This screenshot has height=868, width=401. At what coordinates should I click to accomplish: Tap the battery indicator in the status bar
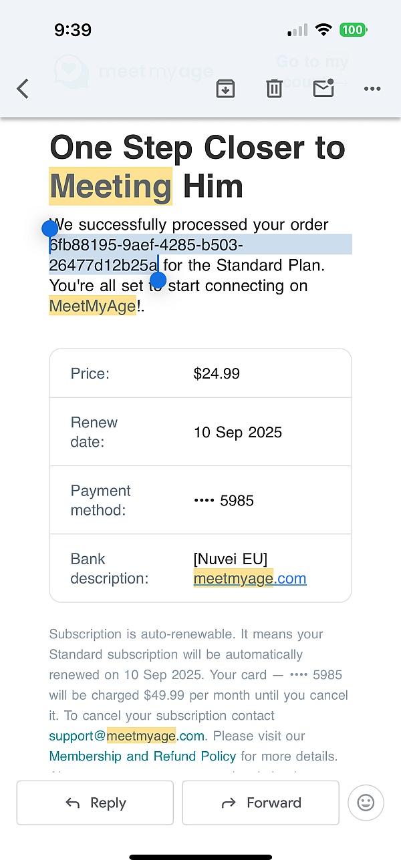point(354,30)
